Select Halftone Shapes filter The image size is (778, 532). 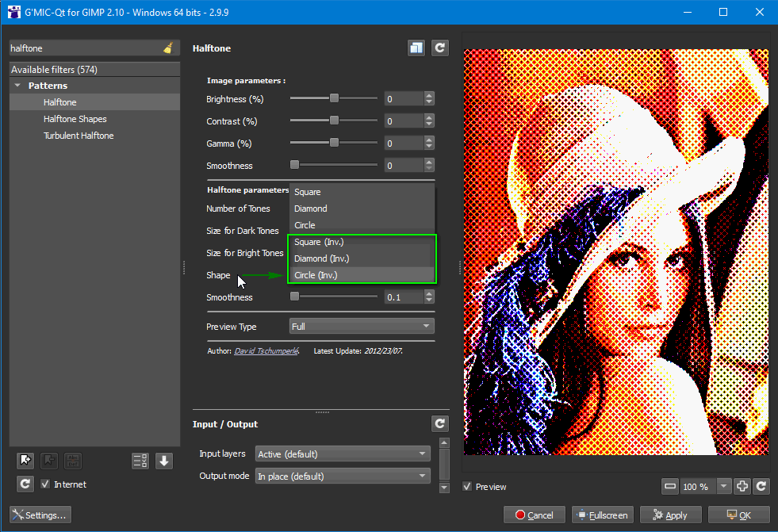(x=94, y=119)
